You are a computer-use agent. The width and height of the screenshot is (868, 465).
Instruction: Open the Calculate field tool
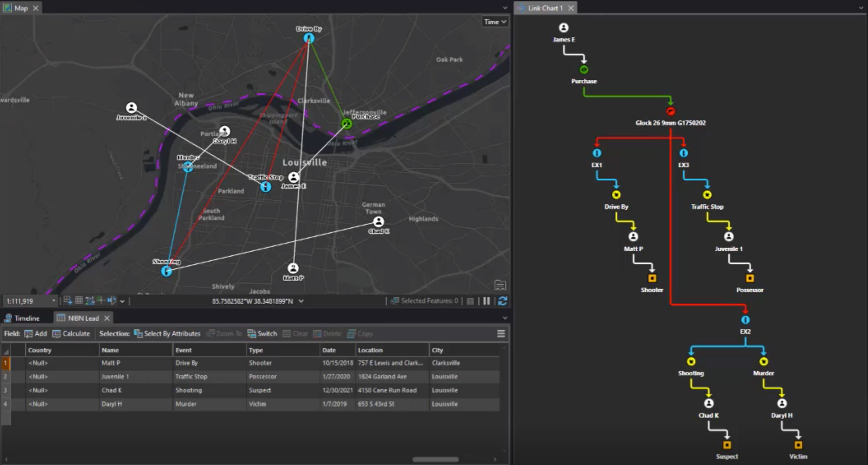[x=57, y=333]
